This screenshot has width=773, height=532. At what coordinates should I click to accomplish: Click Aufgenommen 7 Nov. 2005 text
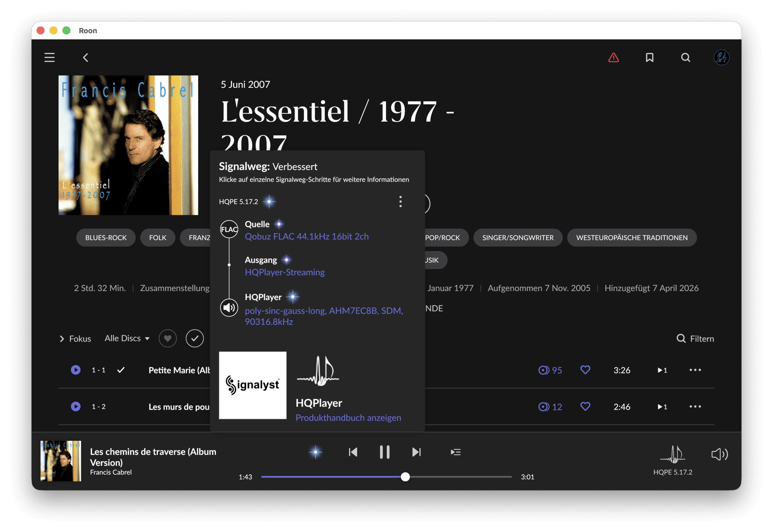[539, 288]
